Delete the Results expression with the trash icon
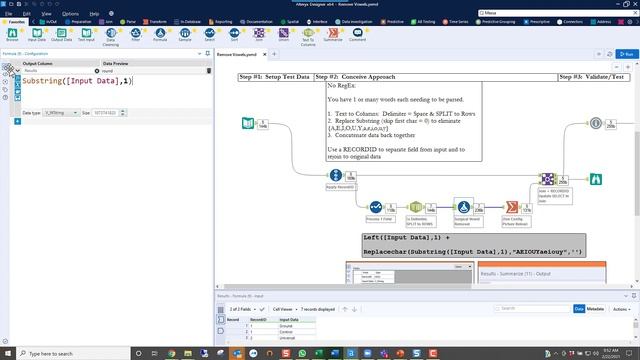 coord(209,71)
